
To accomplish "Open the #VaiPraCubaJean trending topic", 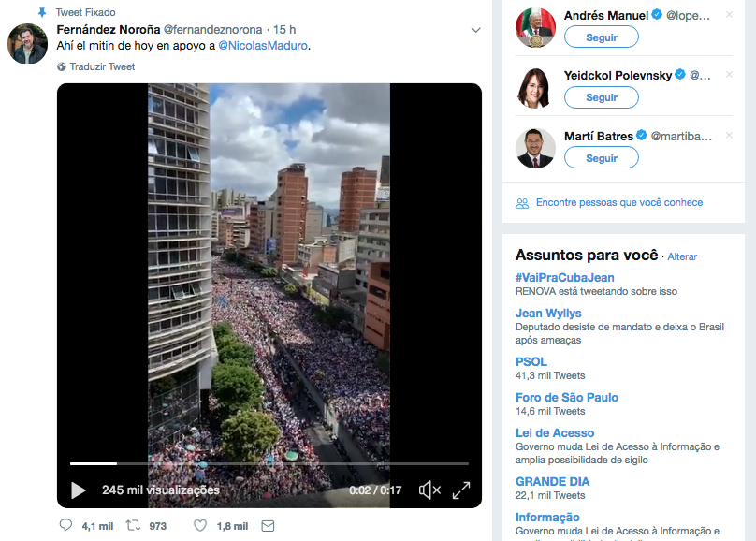I will [564, 277].
